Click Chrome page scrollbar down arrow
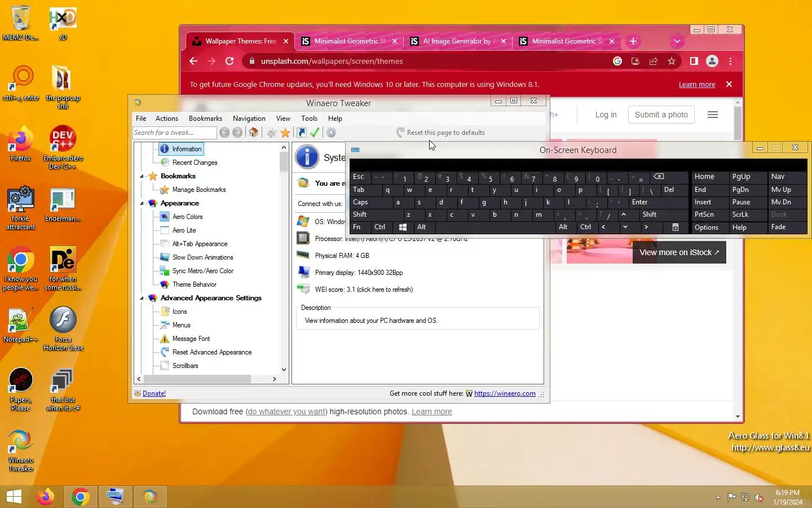This screenshot has width=812, height=508. tap(738, 417)
